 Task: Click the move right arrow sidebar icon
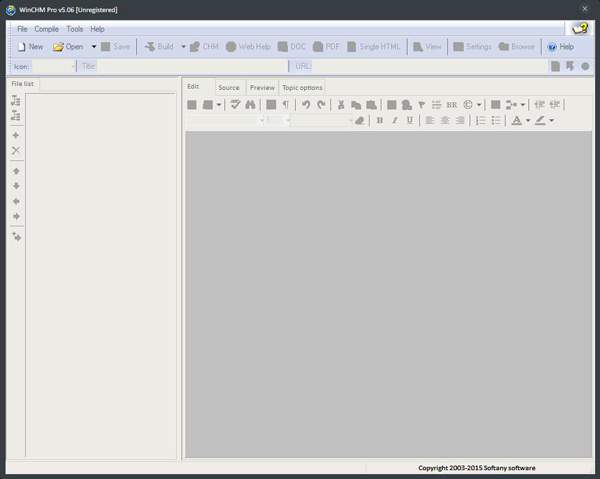(16, 217)
